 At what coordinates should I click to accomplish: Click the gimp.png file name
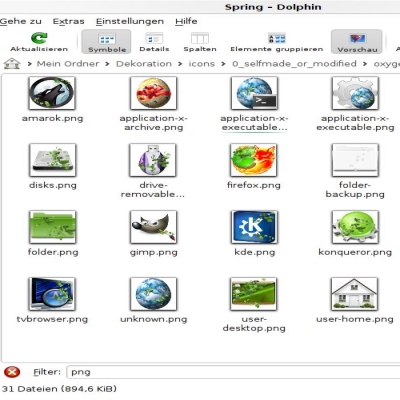pyautogui.click(x=153, y=252)
